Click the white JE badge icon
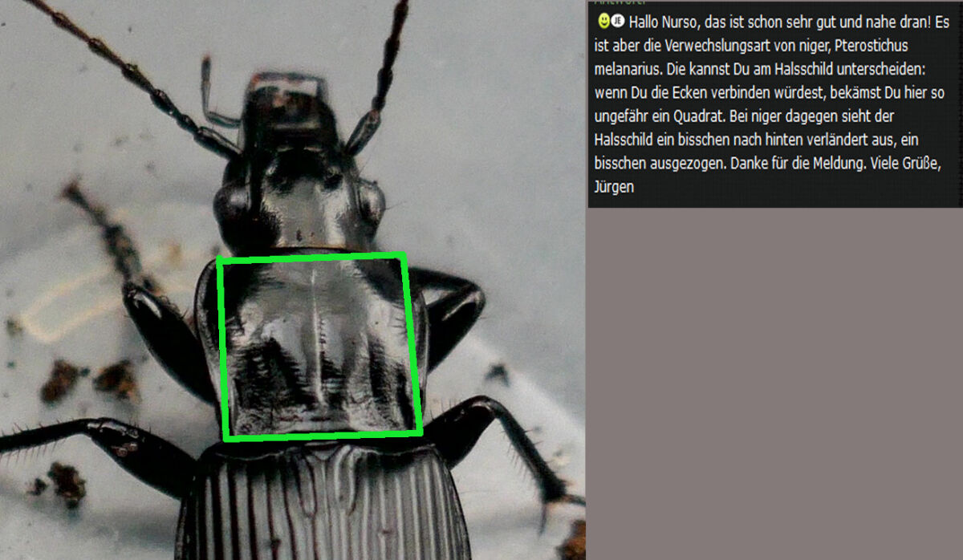963x560 pixels. point(617,21)
